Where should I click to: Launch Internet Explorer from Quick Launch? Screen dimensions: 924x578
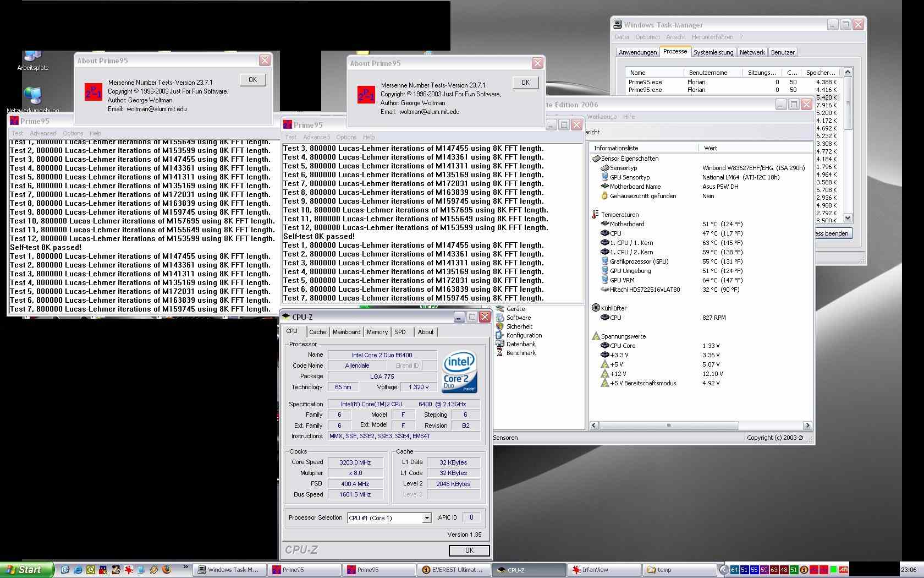click(x=78, y=570)
